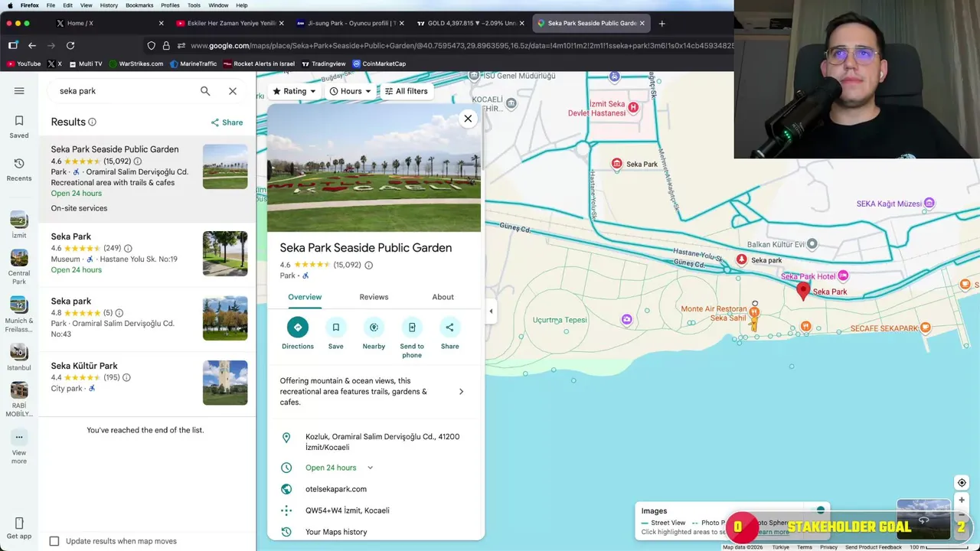
Task: Open the Rating filter dropdown
Action: click(x=294, y=91)
